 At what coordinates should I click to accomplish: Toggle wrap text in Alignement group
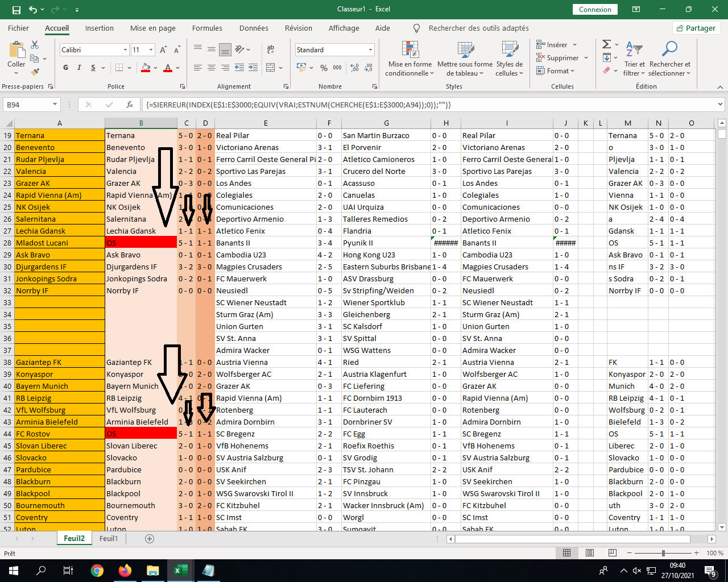pyautogui.click(x=270, y=49)
